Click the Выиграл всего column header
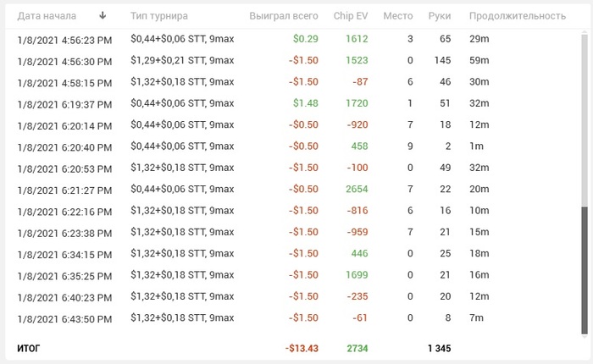593x364 pixels. click(284, 15)
